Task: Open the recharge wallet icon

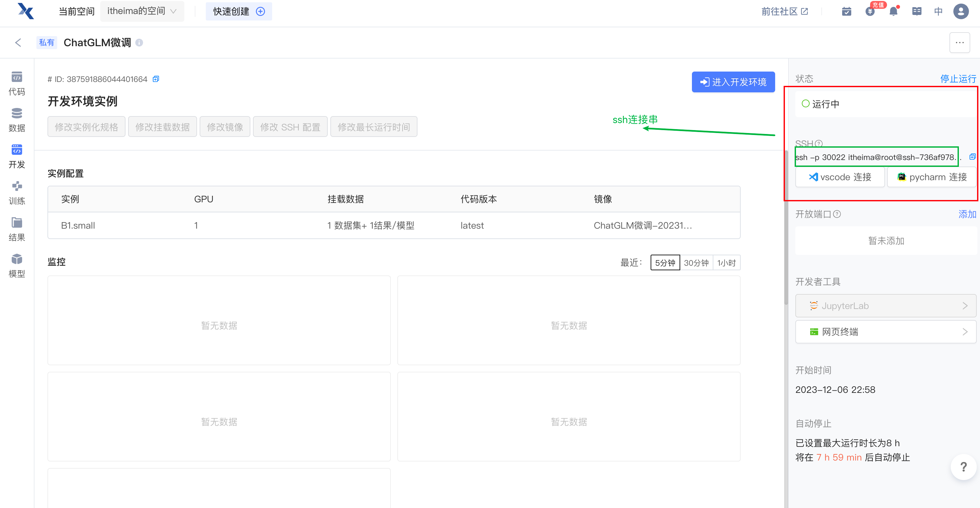Action: point(870,11)
